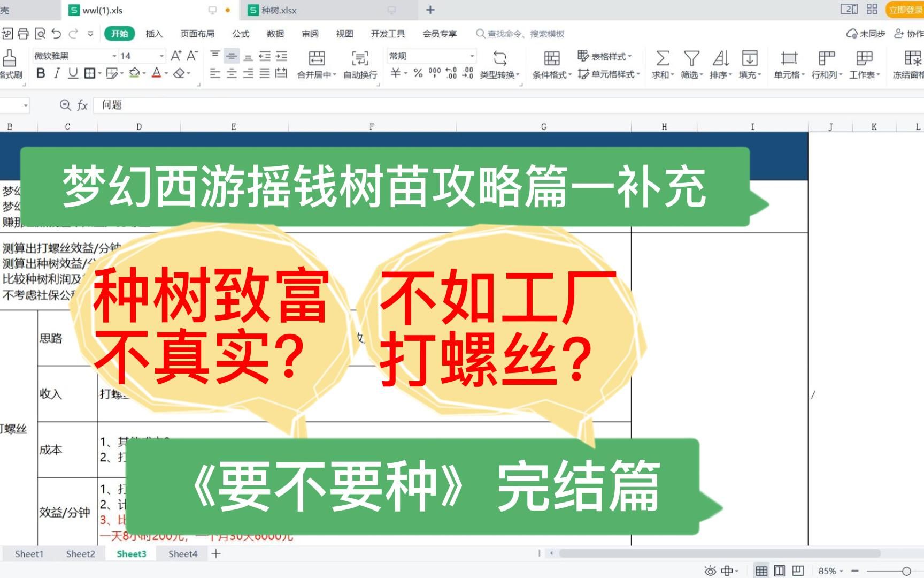Open the Page Layout (页面布局) ribbon tab

click(x=197, y=34)
